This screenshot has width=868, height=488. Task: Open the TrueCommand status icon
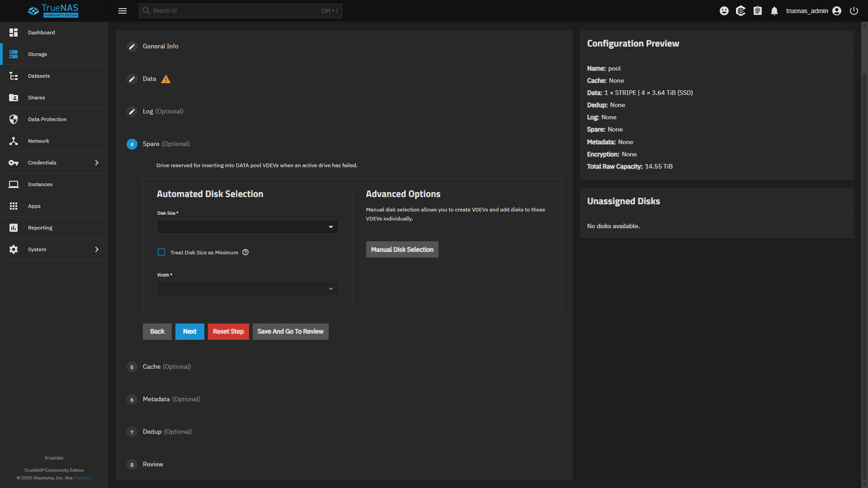(x=741, y=11)
